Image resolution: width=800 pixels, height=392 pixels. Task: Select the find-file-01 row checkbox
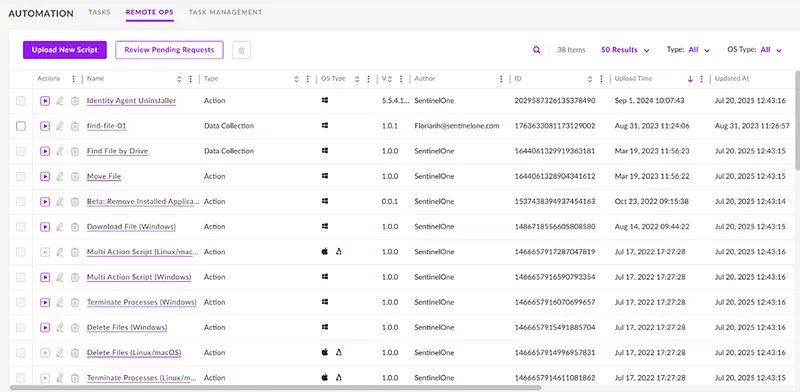(20, 126)
